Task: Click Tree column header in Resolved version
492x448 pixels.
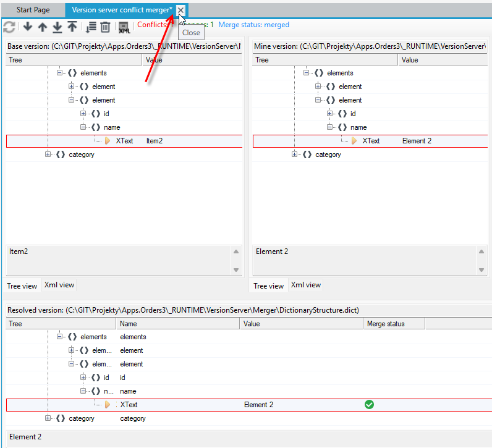Action: [x=61, y=323]
